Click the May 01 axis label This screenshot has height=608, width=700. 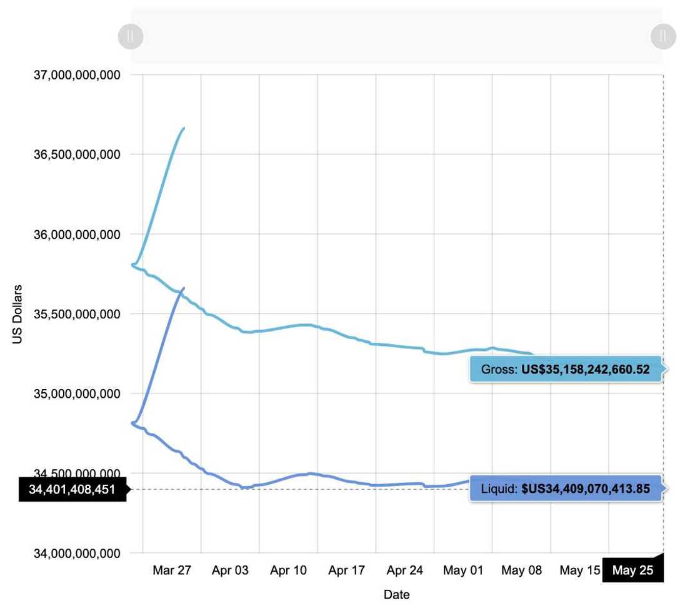click(463, 570)
